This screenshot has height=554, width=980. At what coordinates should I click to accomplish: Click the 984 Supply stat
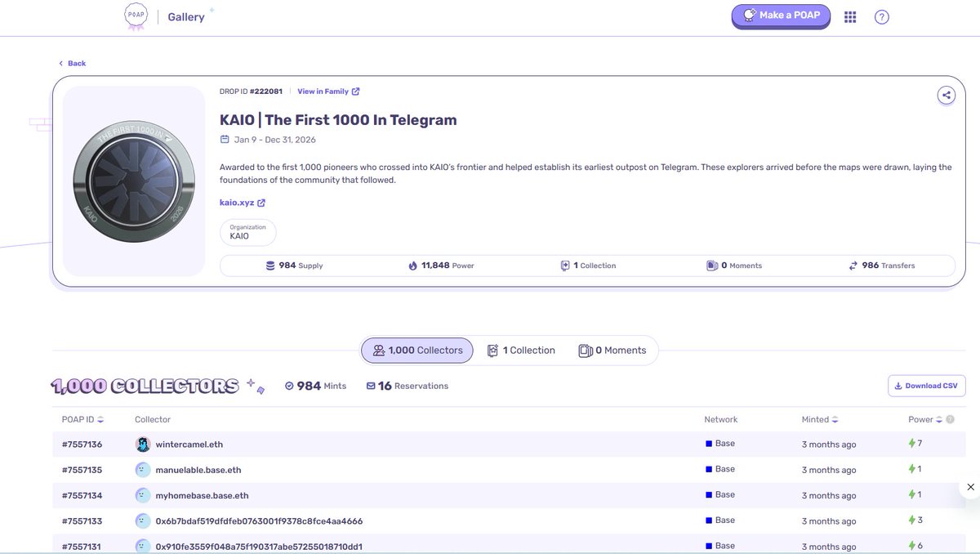pyautogui.click(x=294, y=266)
